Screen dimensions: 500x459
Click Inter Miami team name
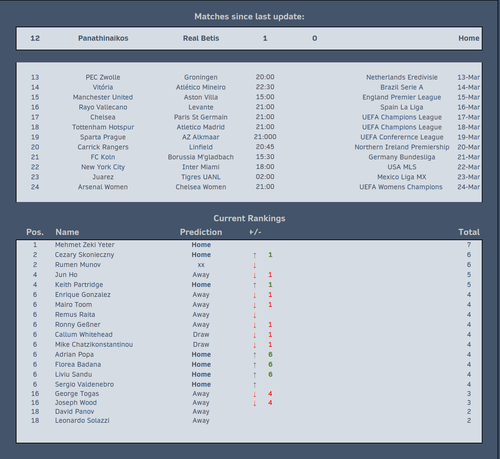(x=201, y=167)
